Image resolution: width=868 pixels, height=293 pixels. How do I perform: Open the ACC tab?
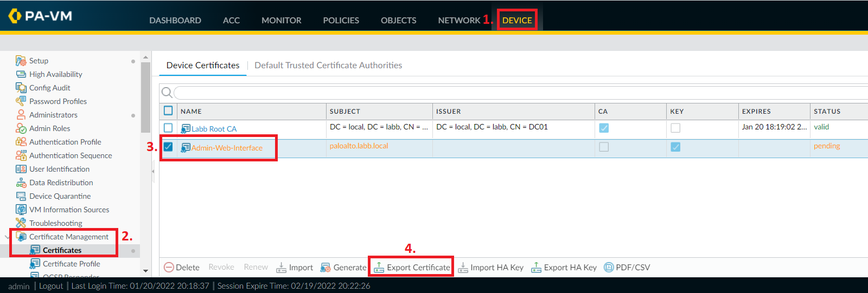click(231, 20)
